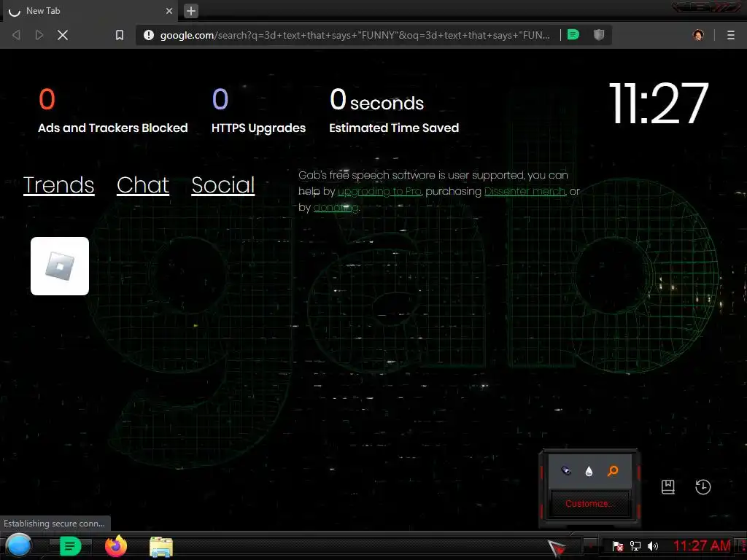Launch Firefox from the taskbar
747x560 pixels.
pyautogui.click(x=116, y=546)
